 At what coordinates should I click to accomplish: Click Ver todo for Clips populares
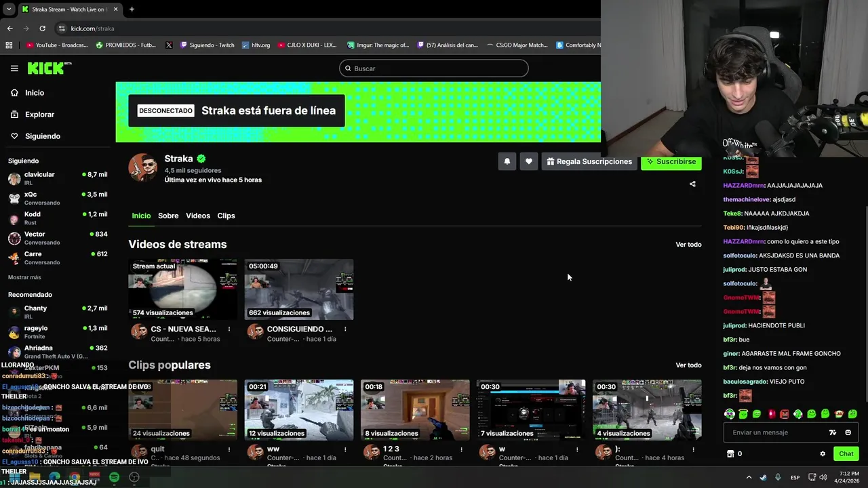coord(688,365)
